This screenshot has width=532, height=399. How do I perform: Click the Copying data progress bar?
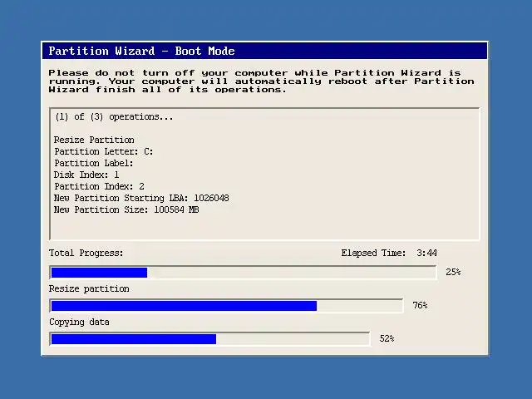[209, 339]
